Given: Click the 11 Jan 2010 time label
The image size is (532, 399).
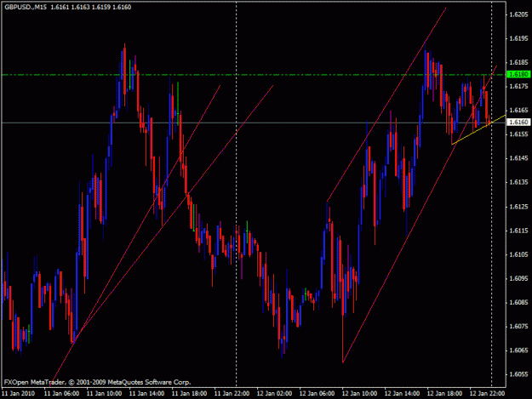Looking at the screenshot, I should [19, 394].
